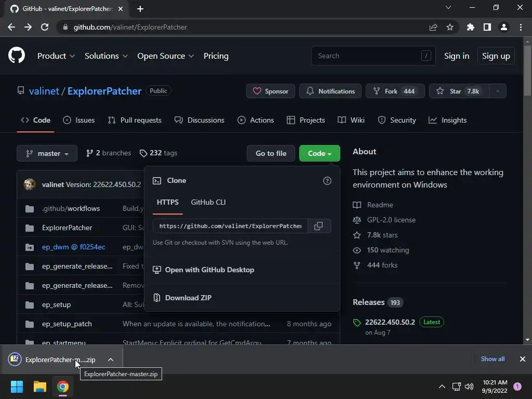Image resolution: width=532 pixels, height=399 pixels.
Task: Expand the Solutions menu
Action: (x=106, y=56)
